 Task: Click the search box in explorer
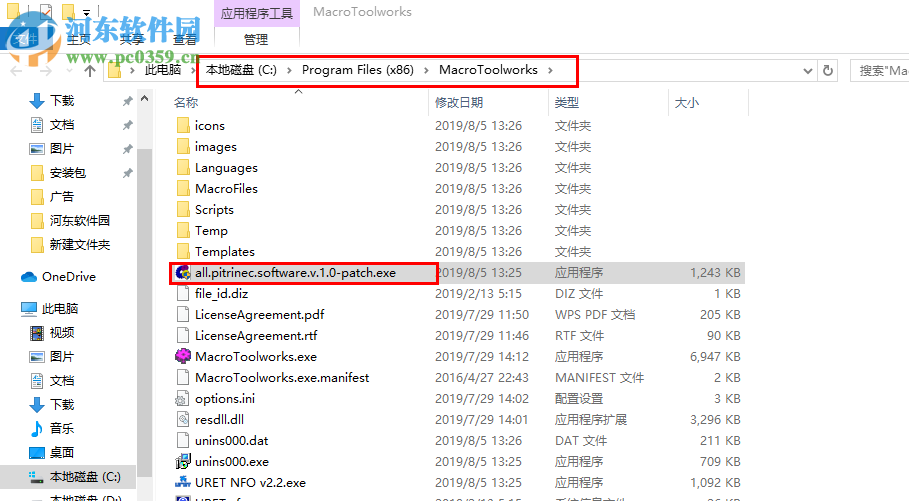point(879,71)
